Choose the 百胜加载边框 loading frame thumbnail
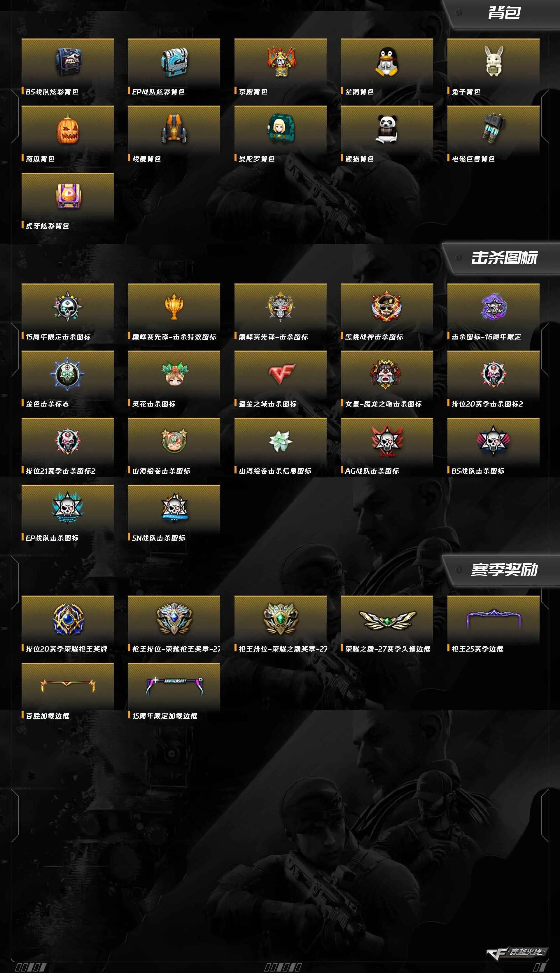 pos(68,686)
